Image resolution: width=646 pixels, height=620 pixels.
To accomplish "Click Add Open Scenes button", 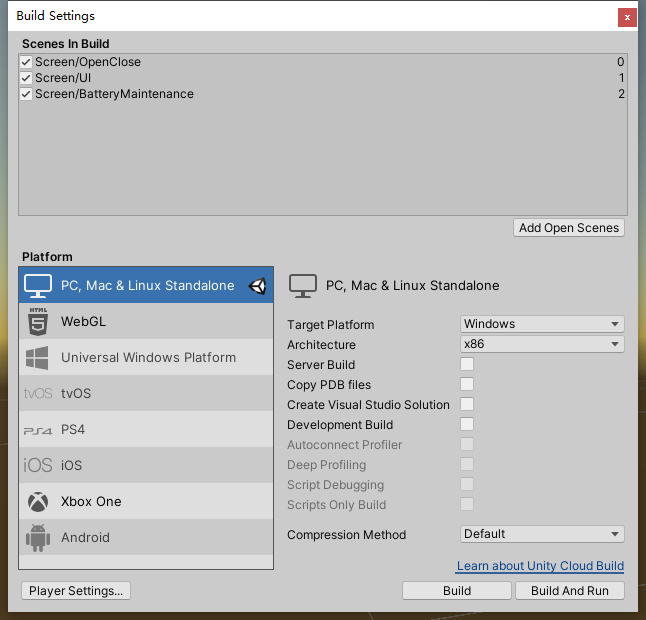I will pos(569,228).
